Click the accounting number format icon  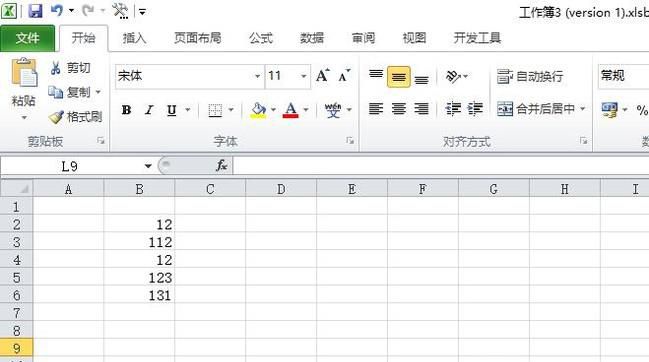(x=610, y=110)
